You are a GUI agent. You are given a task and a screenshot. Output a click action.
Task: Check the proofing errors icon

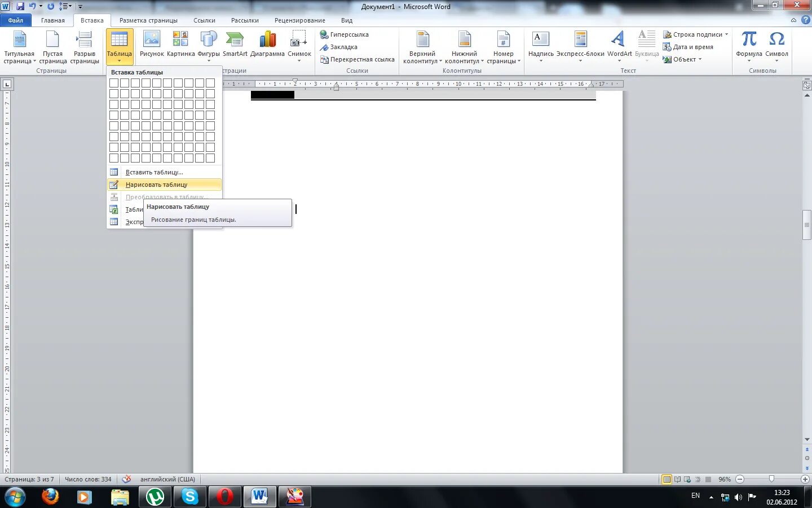click(x=126, y=479)
